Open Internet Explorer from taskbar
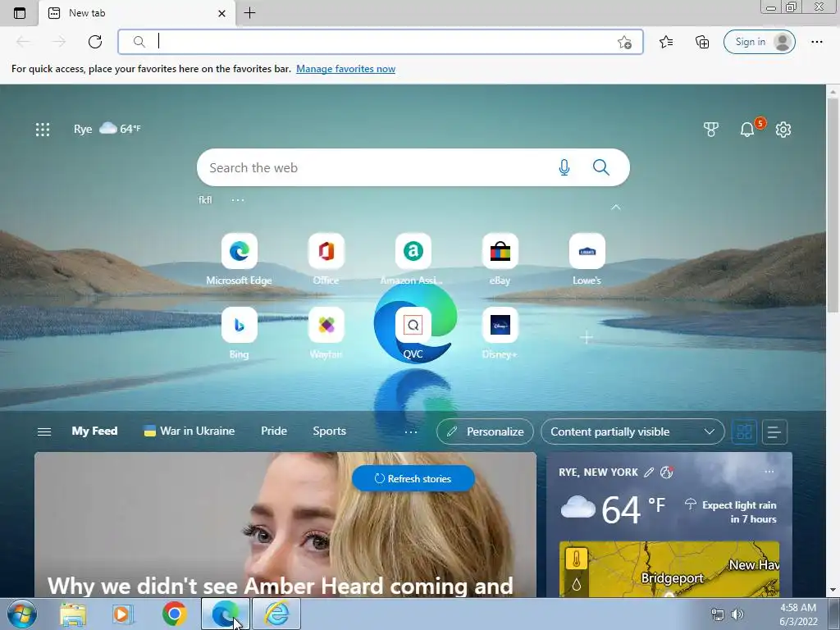The image size is (840, 630). (276, 614)
